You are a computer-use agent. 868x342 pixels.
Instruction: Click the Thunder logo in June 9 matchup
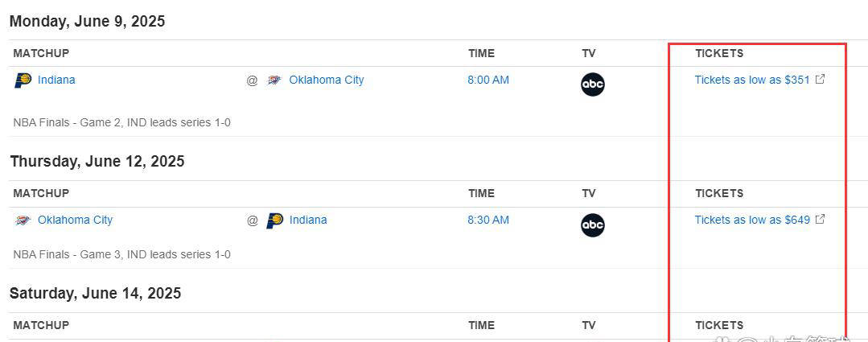point(274,80)
